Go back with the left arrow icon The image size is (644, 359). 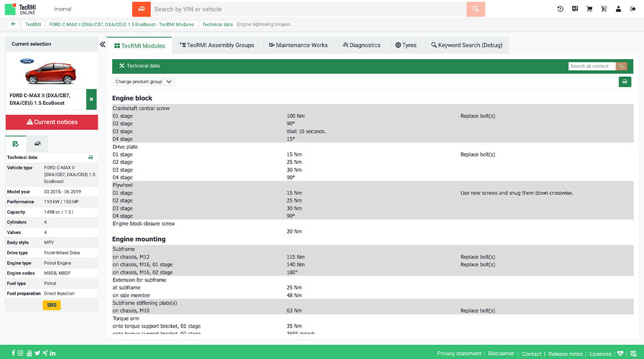pyautogui.click(x=14, y=25)
